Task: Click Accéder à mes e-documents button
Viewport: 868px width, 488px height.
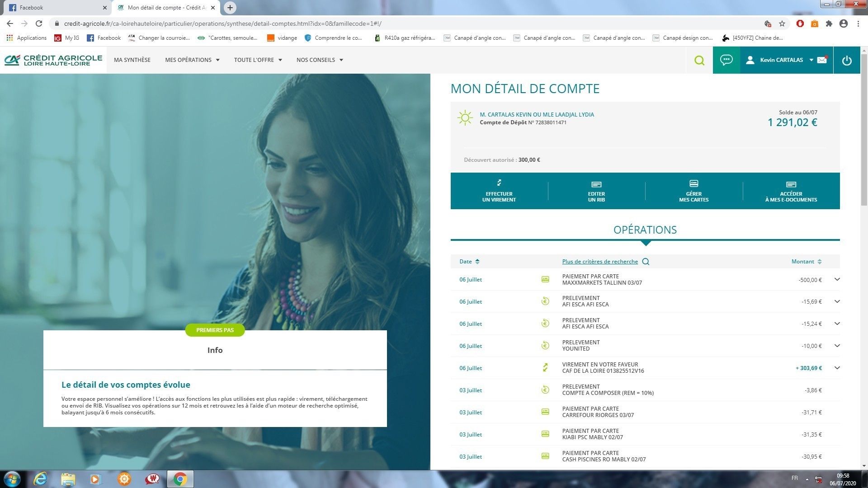Action: [791, 191]
